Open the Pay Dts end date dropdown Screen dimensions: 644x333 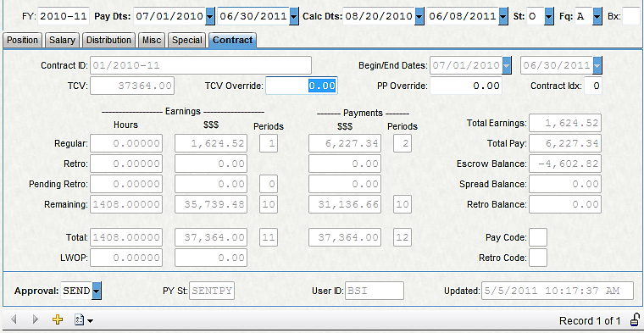pos(294,16)
